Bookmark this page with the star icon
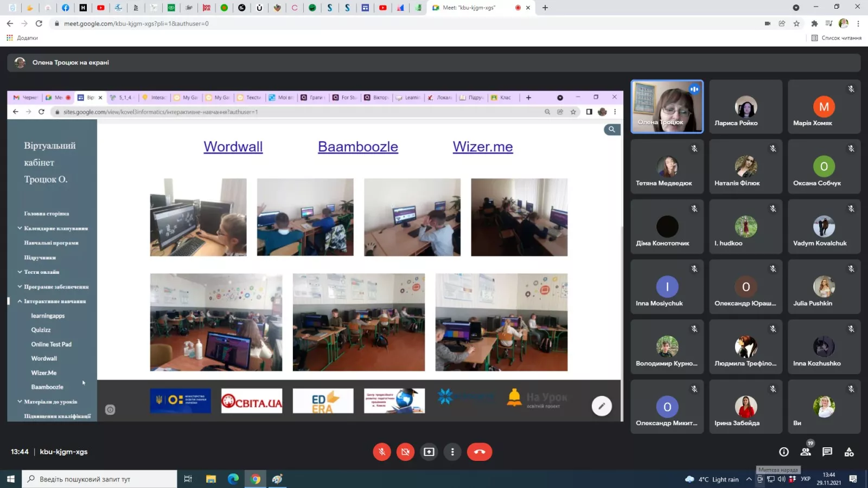 point(796,23)
